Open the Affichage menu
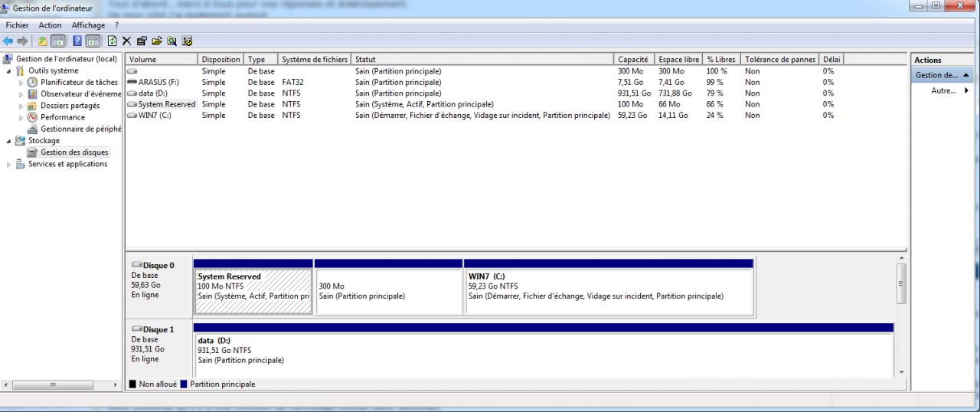980x412 pixels. click(x=88, y=25)
